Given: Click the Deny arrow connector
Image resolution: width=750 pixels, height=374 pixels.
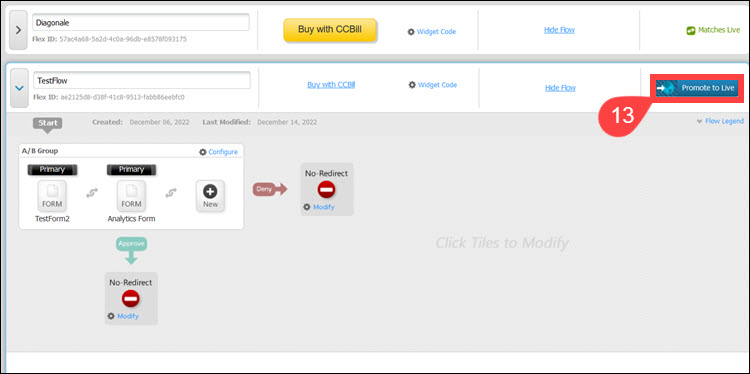Looking at the screenshot, I should point(270,189).
